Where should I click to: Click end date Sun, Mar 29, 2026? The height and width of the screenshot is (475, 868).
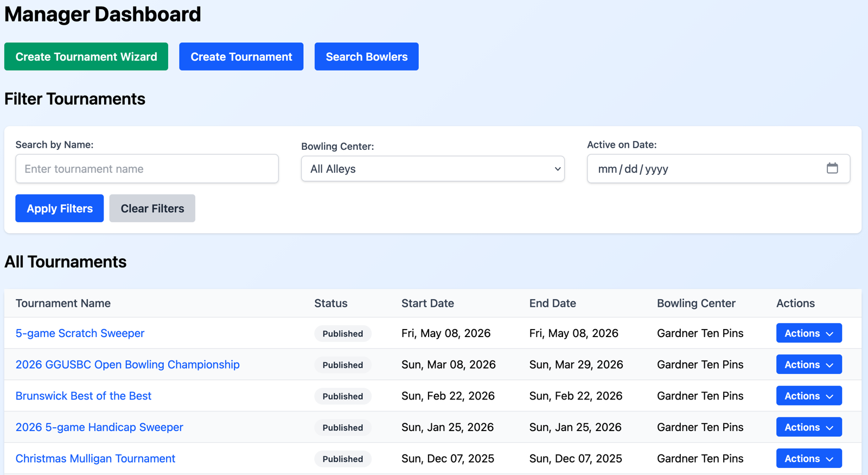click(576, 365)
